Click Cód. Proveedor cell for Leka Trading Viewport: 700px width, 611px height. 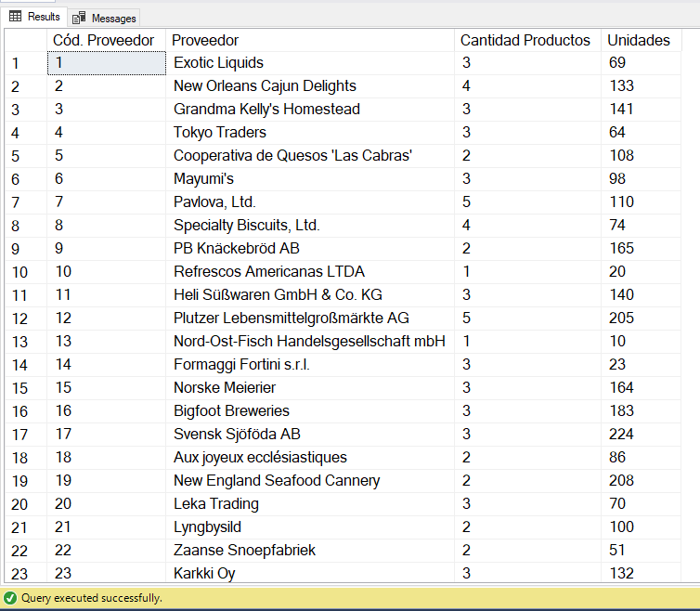pyautogui.click(x=106, y=504)
